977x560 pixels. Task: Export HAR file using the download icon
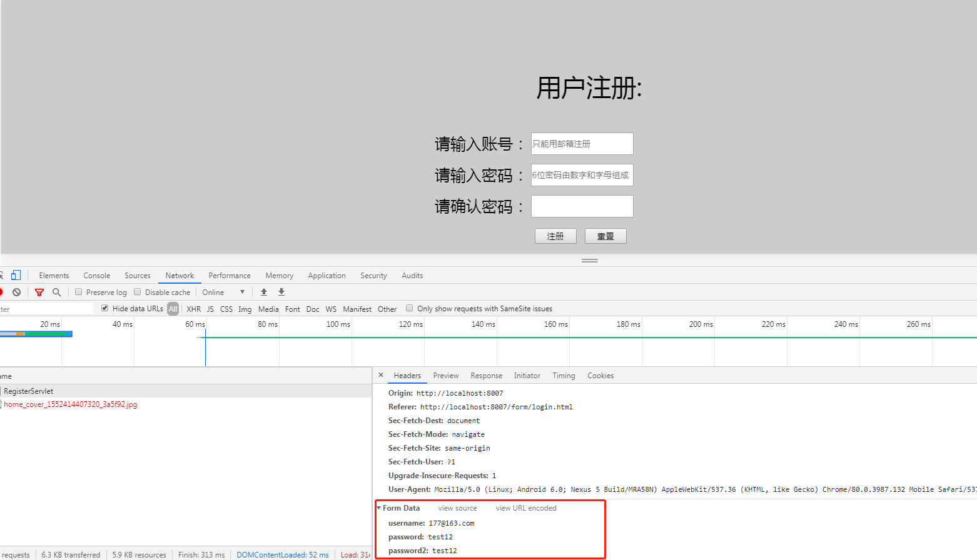(x=281, y=292)
